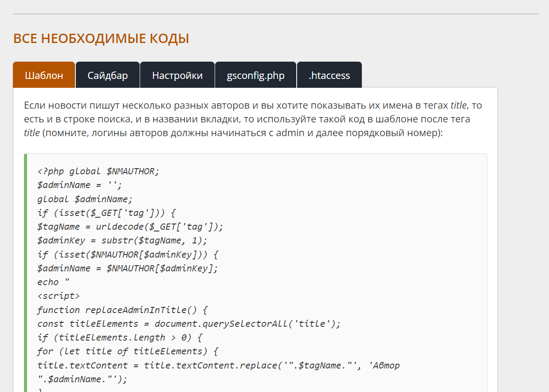The height and width of the screenshot is (392, 549).
Task: Show the .htaccess tab
Action: pyautogui.click(x=329, y=75)
